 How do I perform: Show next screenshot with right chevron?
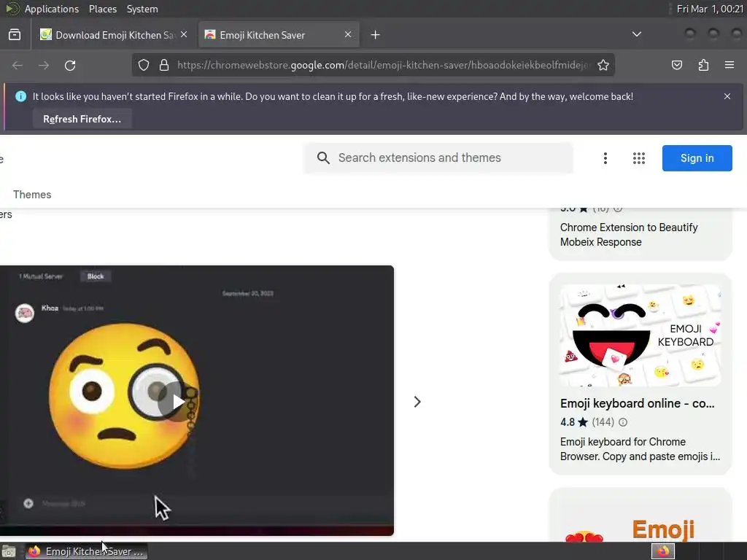pyautogui.click(x=417, y=402)
